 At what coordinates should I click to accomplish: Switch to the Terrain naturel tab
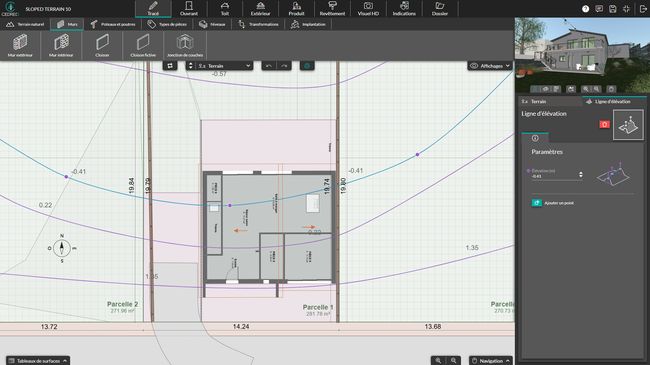(25, 24)
